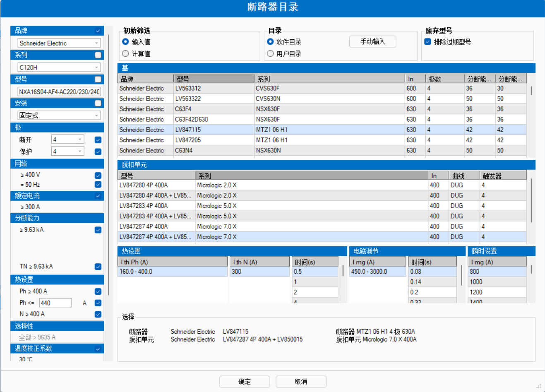Toggle the = 50 Hz checkbox

[98, 185]
